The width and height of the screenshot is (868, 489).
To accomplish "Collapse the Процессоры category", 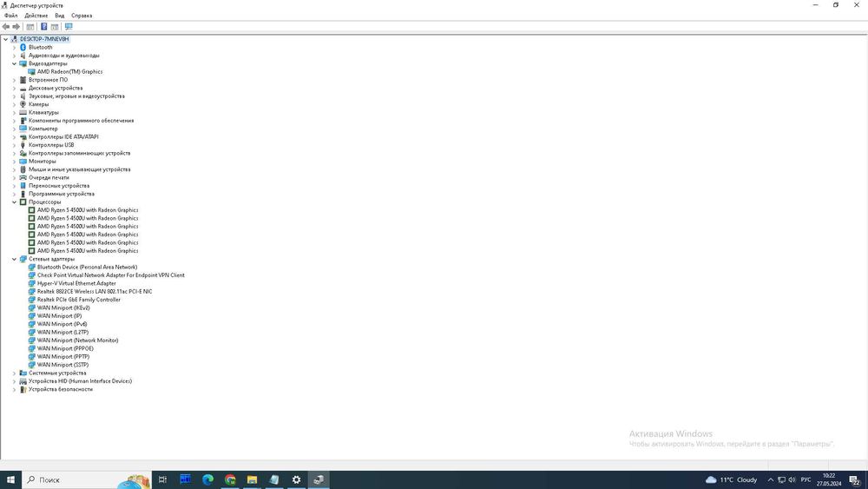I will (15, 202).
